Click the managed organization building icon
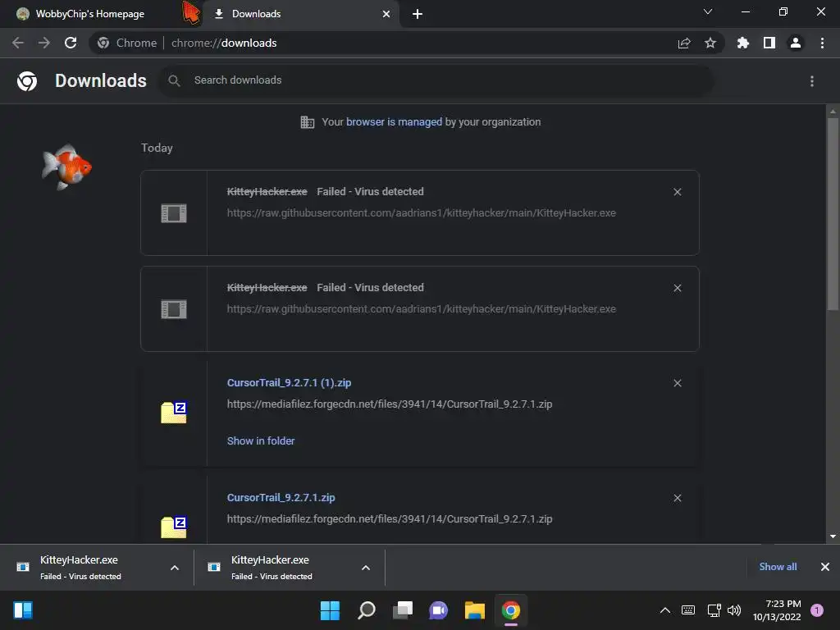 [307, 122]
